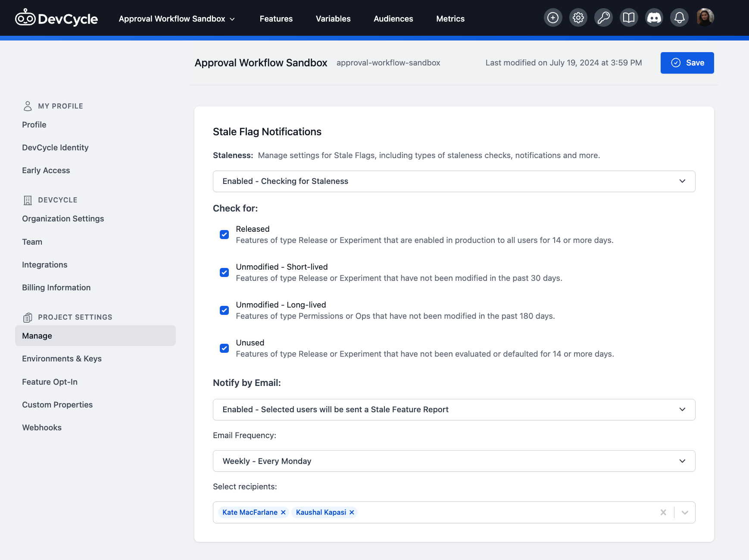Remove Kate MacFarlane from recipients
The image size is (749, 560).
click(x=283, y=512)
